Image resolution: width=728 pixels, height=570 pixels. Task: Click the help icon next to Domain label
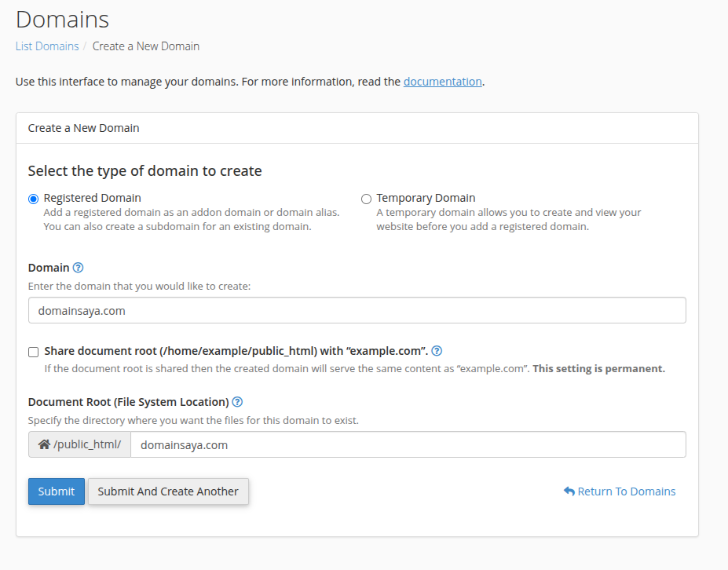(x=78, y=268)
